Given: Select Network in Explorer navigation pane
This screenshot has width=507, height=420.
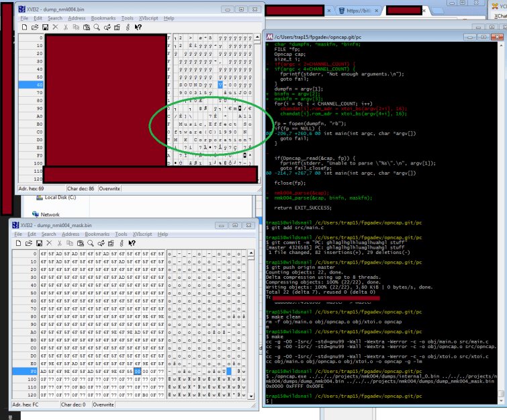Looking at the screenshot, I should (50, 214).
